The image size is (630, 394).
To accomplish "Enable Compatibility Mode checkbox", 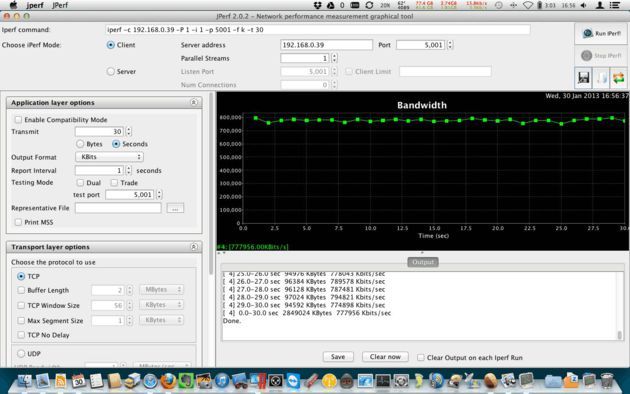I will coord(18,120).
